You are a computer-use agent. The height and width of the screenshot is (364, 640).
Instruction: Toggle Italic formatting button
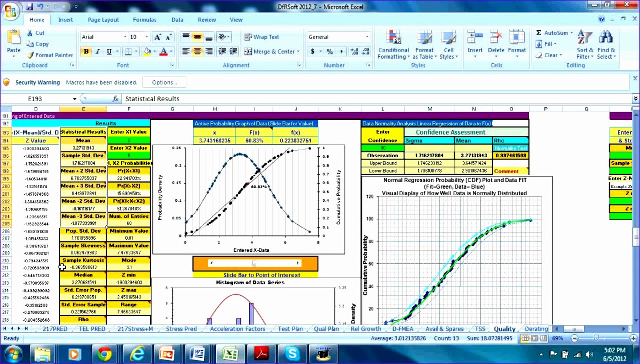coord(97,52)
